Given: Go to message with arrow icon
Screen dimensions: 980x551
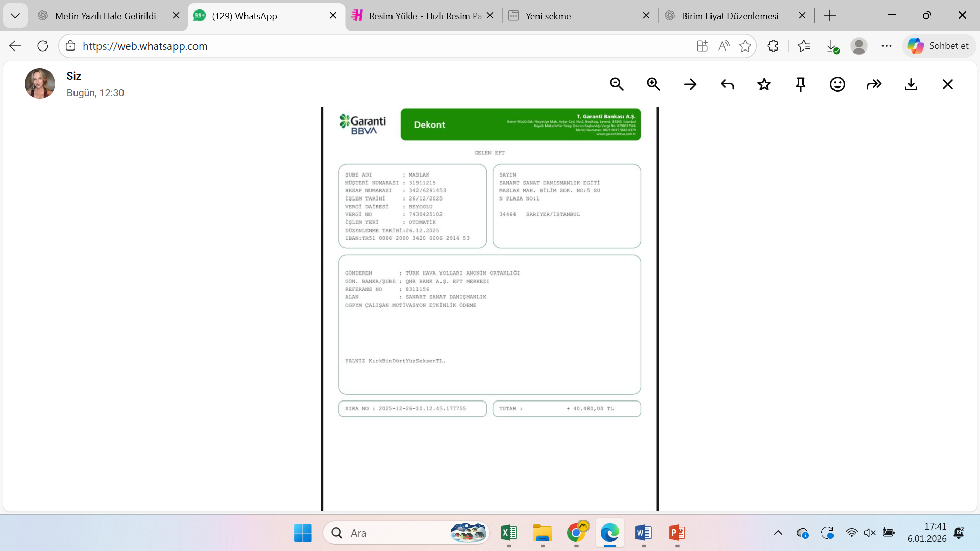Looking at the screenshot, I should pos(690,84).
